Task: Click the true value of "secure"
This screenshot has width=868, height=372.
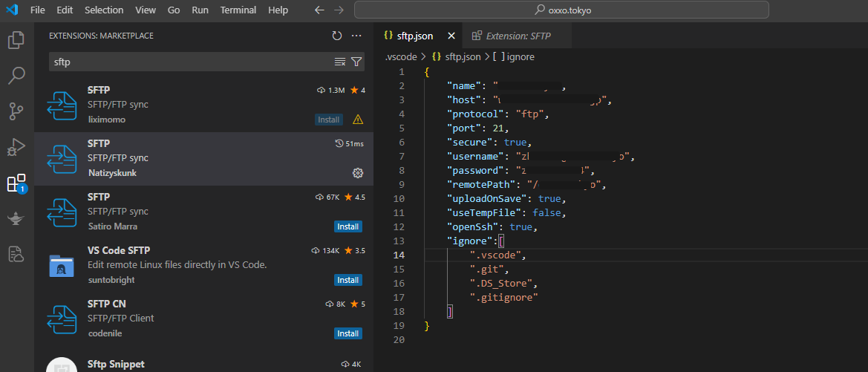Action: (x=515, y=143)
